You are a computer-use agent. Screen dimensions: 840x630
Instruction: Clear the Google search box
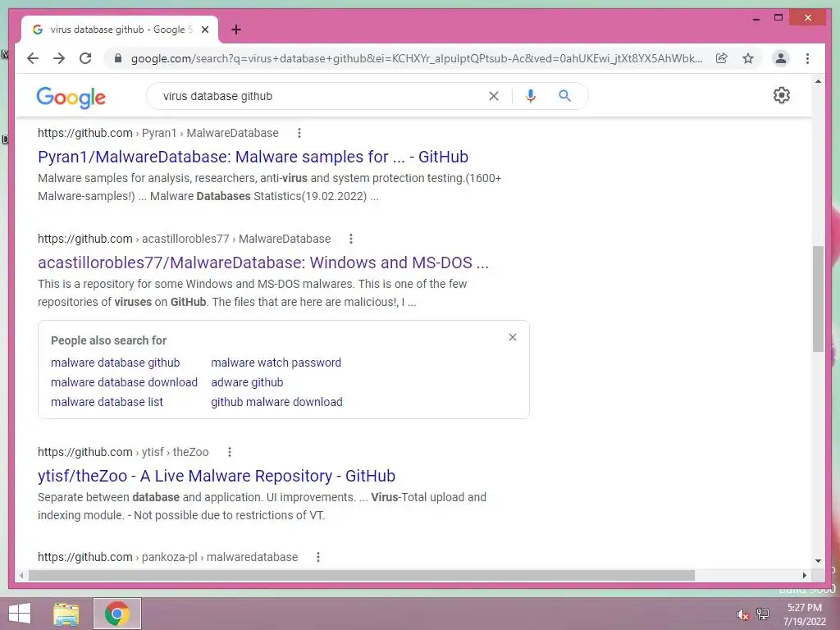point(493,96)
